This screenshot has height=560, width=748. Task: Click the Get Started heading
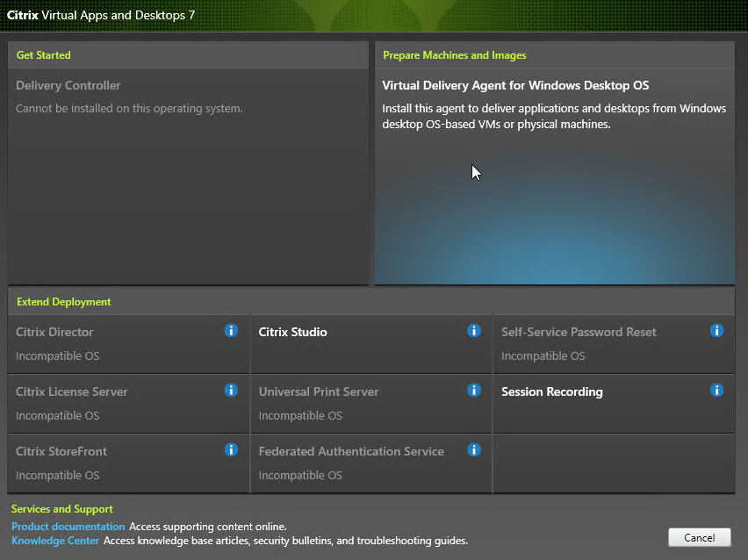[43, 55]
